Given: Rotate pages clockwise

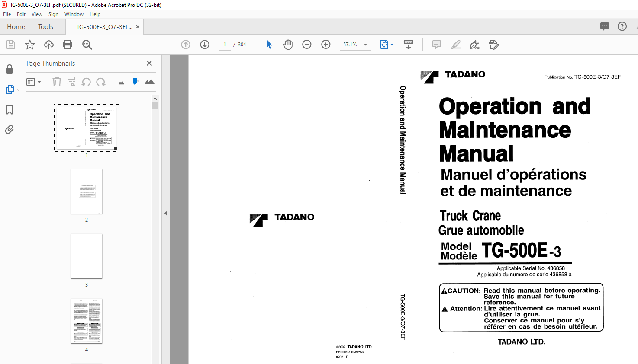Looking at the screenshot, I should pyautogui.click(x=101, y=82).
